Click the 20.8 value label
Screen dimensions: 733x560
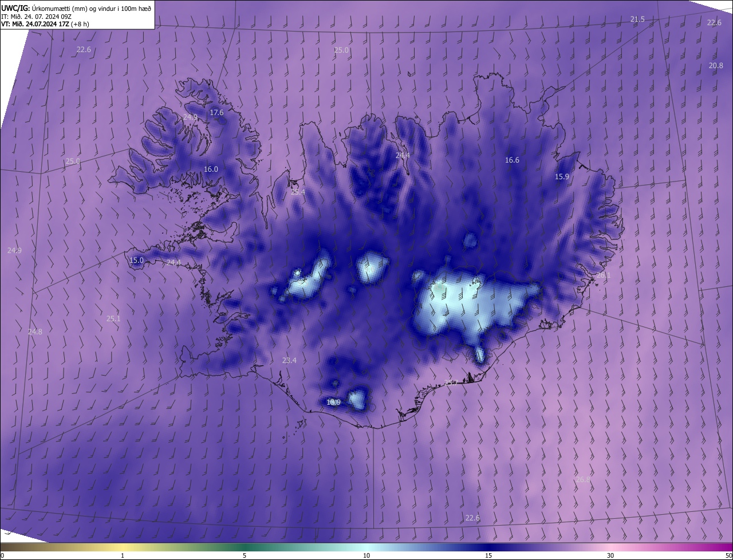tap(716, 65)
